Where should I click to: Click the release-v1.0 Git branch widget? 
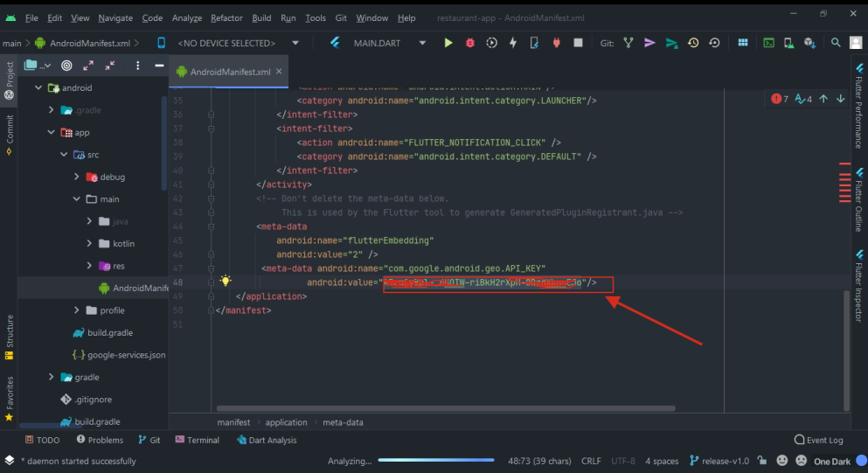(719, 460)
